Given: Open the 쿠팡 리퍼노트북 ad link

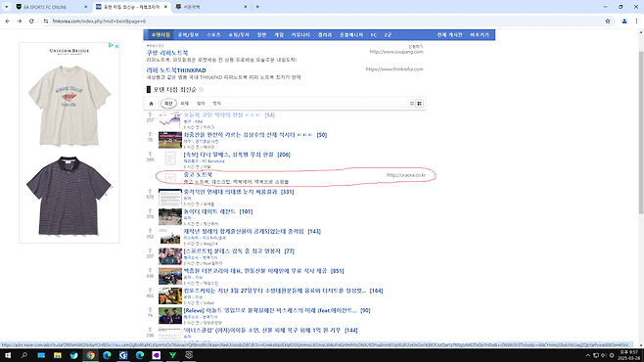Looking at the screenshot, I should coord(167,53).
